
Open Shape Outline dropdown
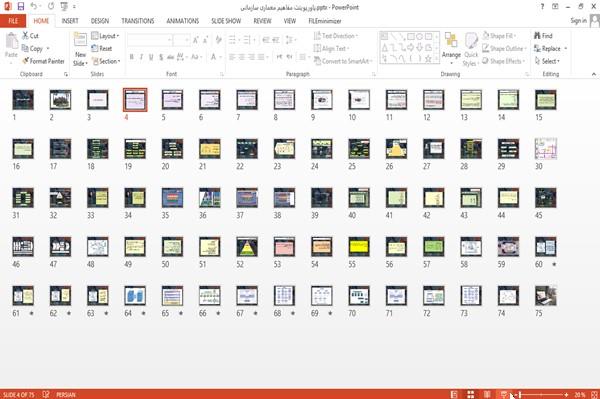pyautogui.click(x=504, y=48)
